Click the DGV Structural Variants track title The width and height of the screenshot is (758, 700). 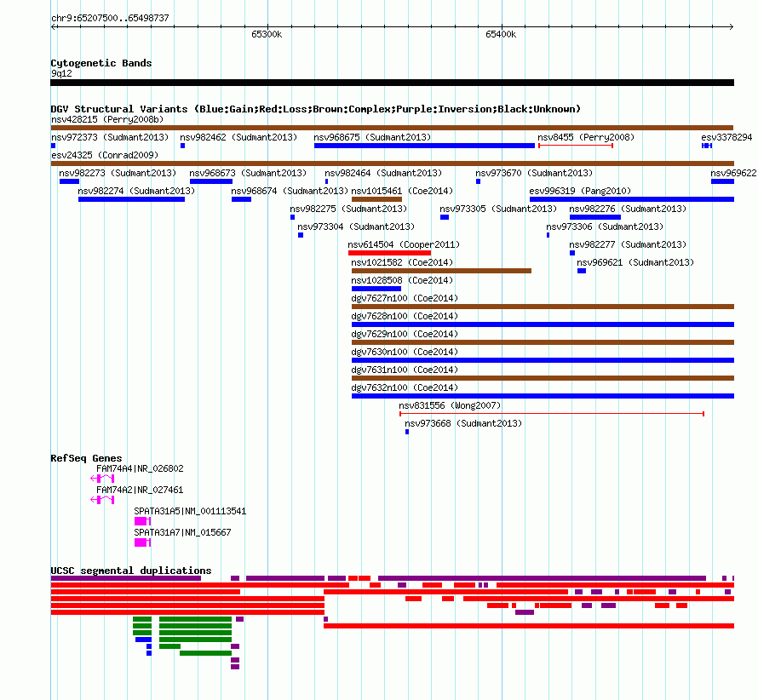[315, 109]
